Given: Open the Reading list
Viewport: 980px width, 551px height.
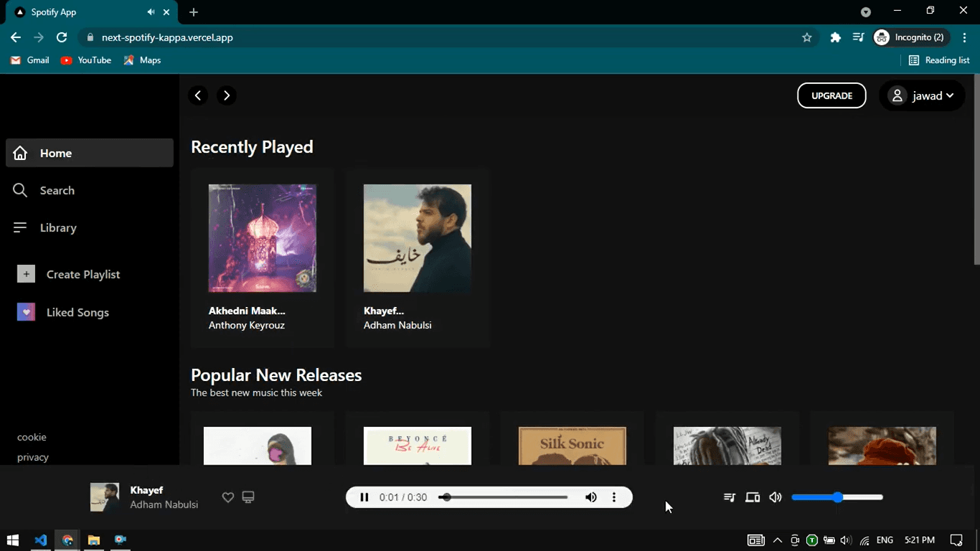Looking at the screenshot, I should click(x=939, y=60).
